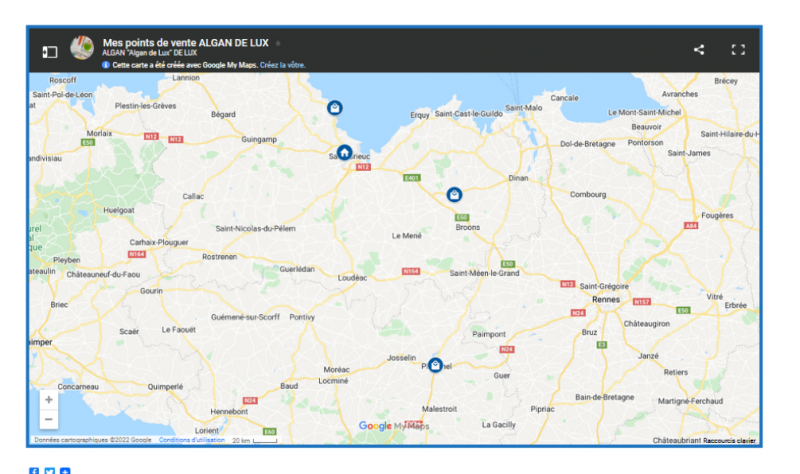Share on Facebook via icon below map
This screenshot has height=474, width=800.
(34, 471)
